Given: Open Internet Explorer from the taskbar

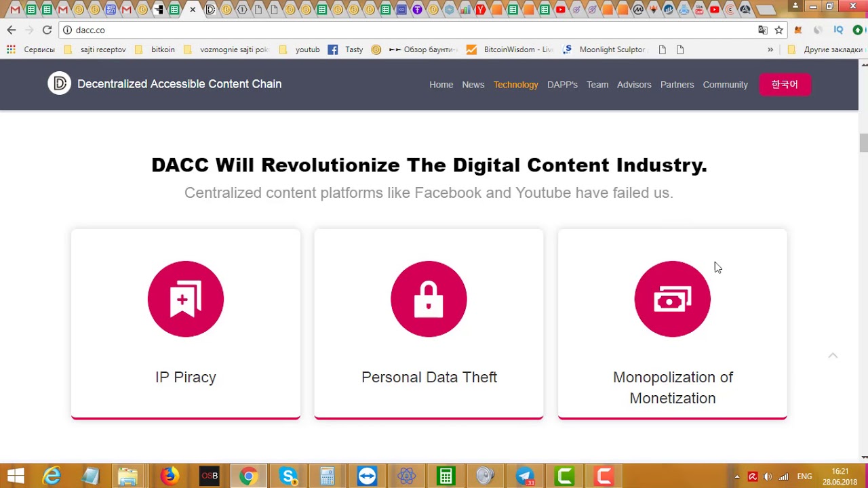Looking at the screenshot, I should click(52, 476).
